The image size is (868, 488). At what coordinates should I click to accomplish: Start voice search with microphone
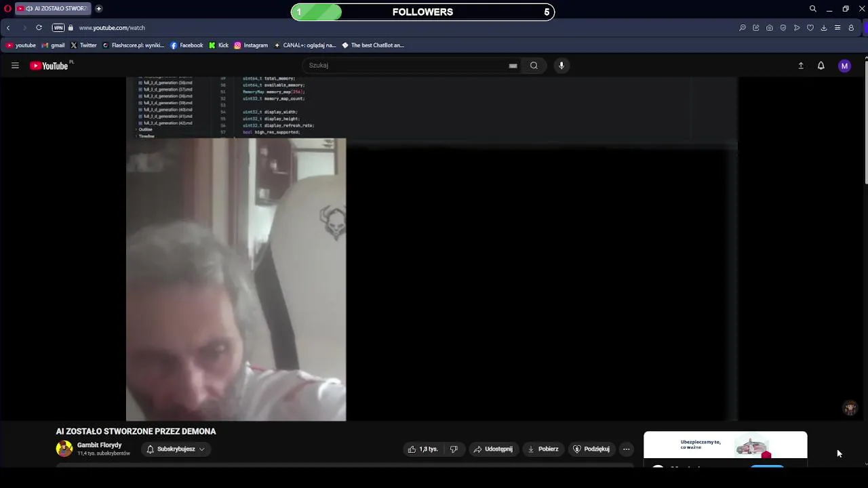pyautogui.click(x=561, y=66)
